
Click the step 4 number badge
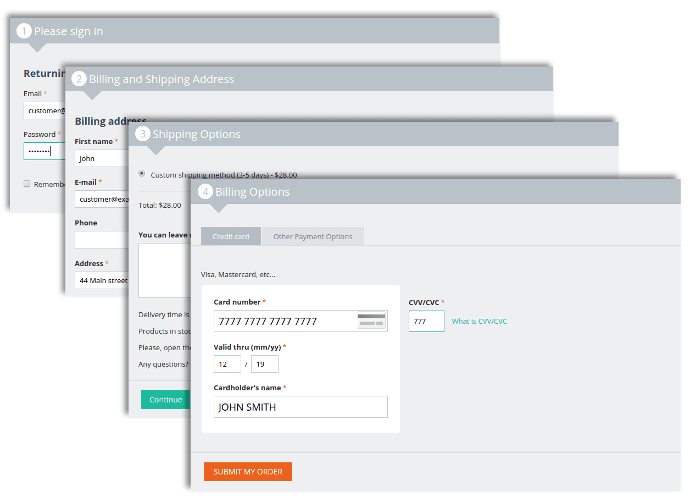206,192
